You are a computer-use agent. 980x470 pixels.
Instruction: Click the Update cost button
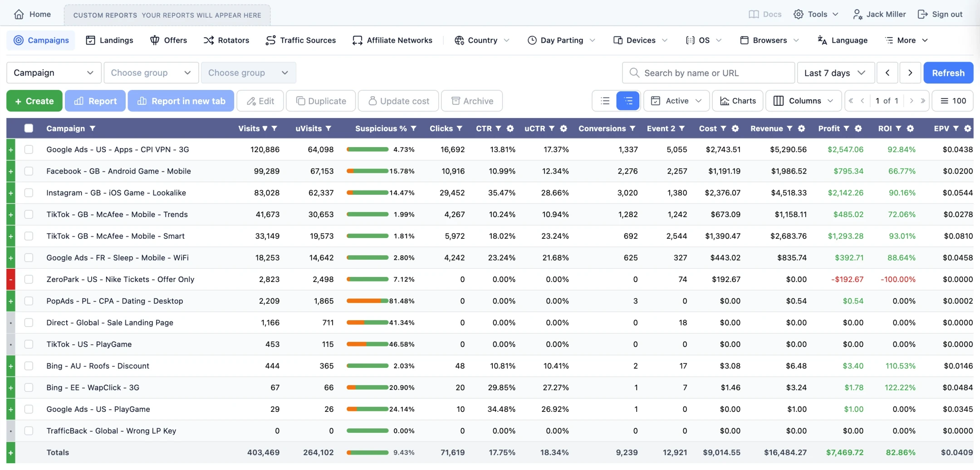coord(398,101)
